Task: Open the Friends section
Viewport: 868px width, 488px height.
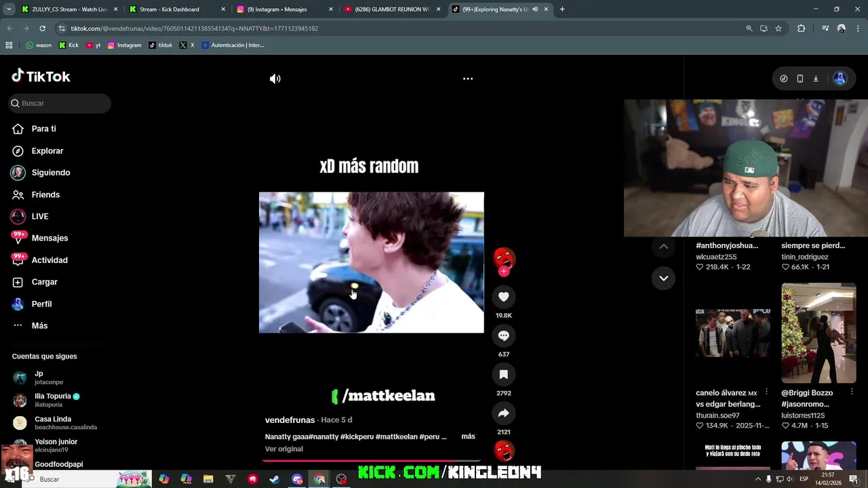Action: (45, 195)
